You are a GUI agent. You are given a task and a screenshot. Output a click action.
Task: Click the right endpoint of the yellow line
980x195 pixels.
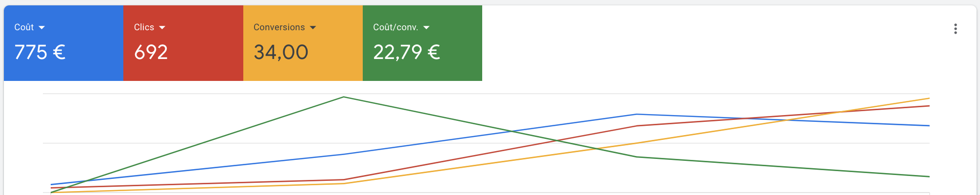click(929, 98)
